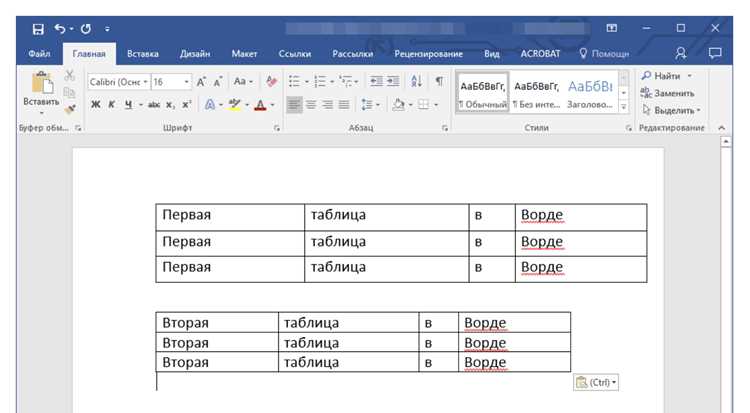The height and width of the screenshot is (413, 750).
Task: Click the Clear Formatting eraser icon
Action: pos(271,82)
